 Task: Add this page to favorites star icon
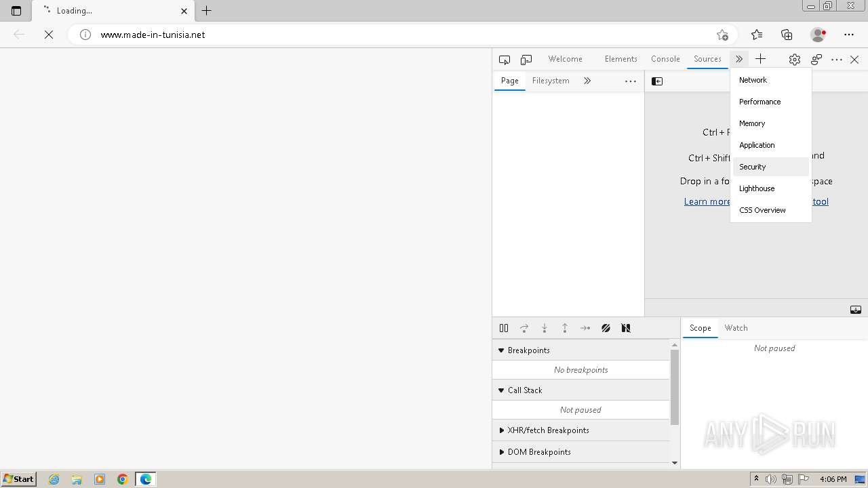coord(722,35)
